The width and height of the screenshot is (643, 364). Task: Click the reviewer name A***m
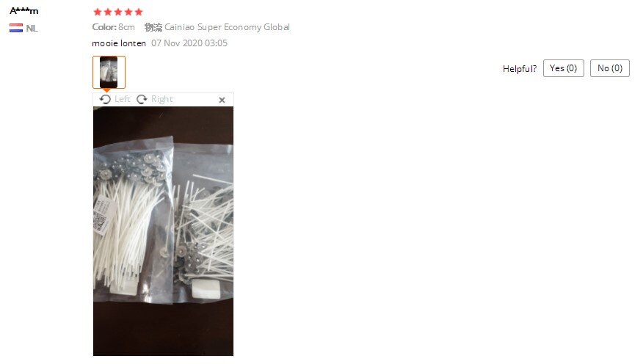[23, 11]
